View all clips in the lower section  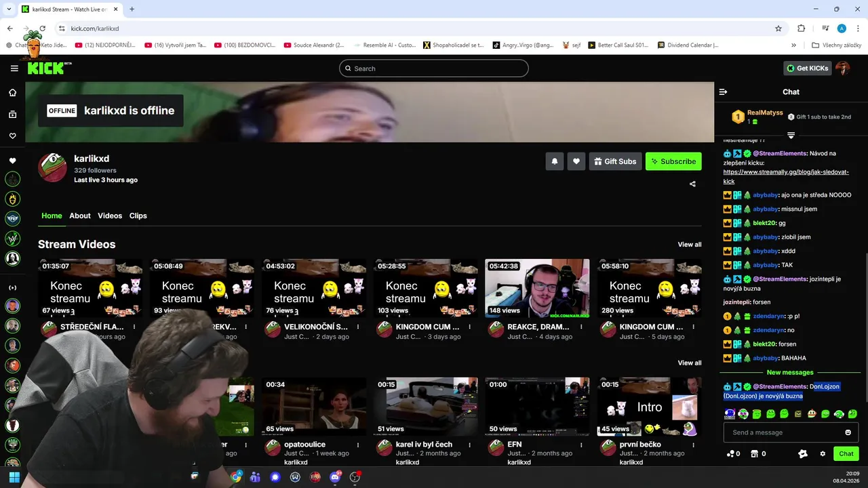coord(690,363)
